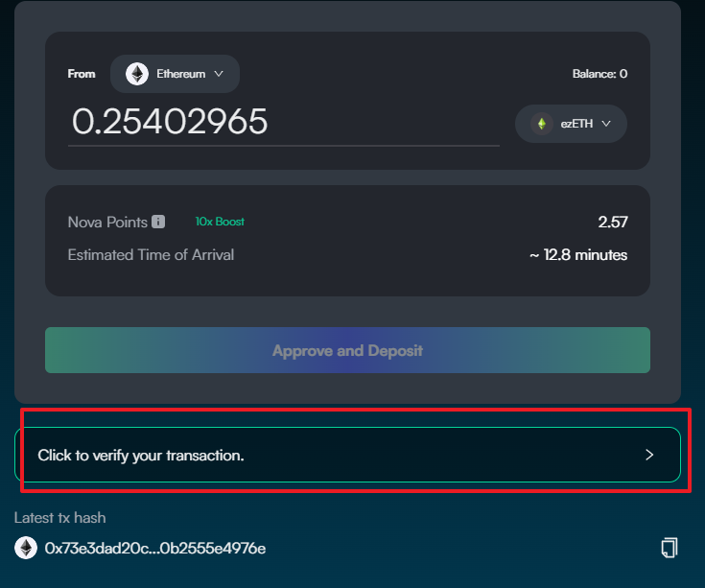The image size is (705, 588).
Task: Click the Approve and Deposit button
Action: click(x=347, y=350)
